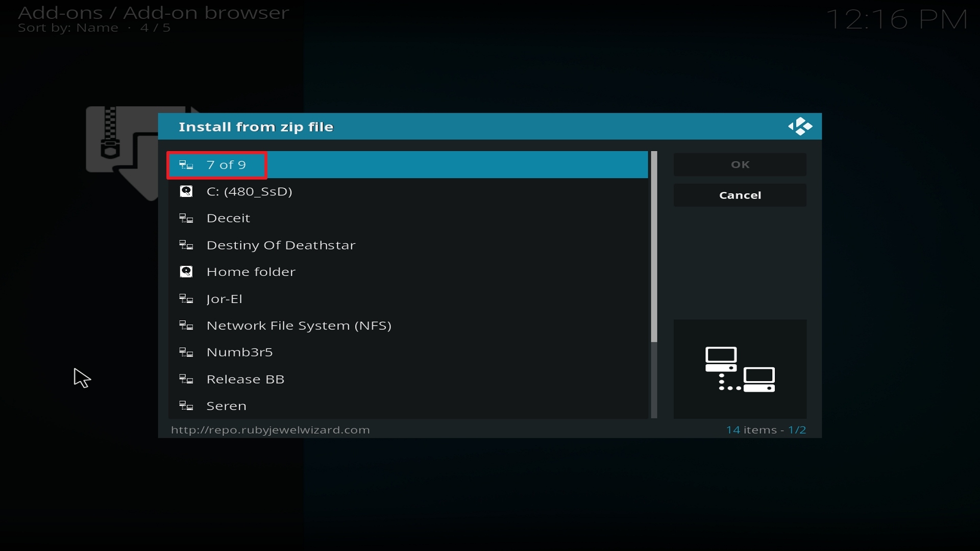This screenshot has height=551, width=980.
Task: Click the 12:16 PM clock
Action: pyautogui.click(x=897, y=20)
